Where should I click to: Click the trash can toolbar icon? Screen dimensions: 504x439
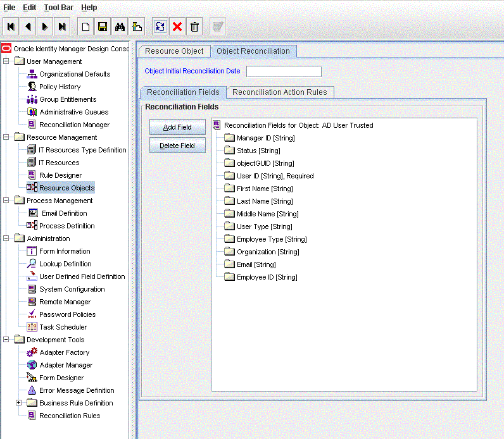(x=195, y=27)
